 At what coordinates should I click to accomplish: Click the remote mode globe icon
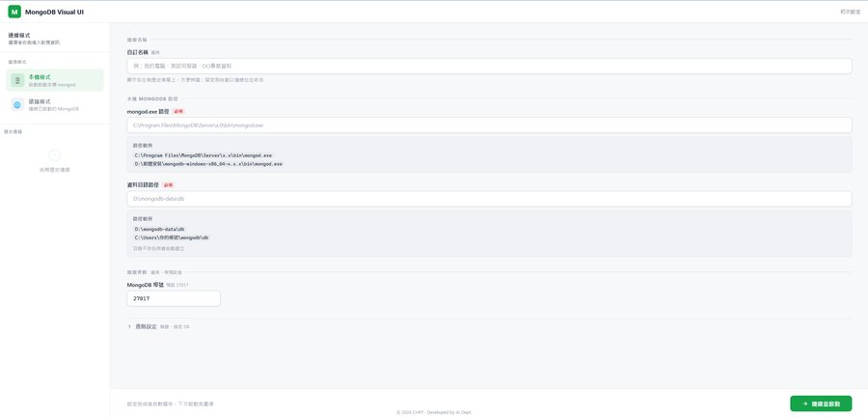(17, 105)
